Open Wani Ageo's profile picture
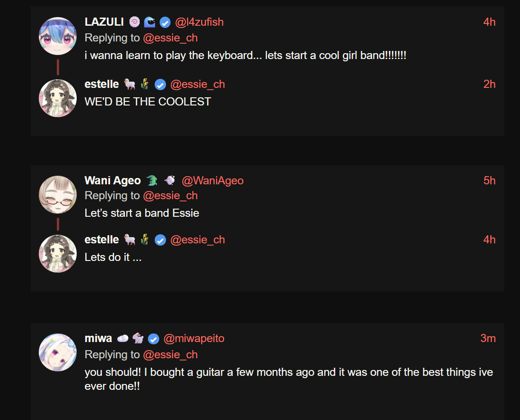520x420 pixels. [x=58, y=195]
